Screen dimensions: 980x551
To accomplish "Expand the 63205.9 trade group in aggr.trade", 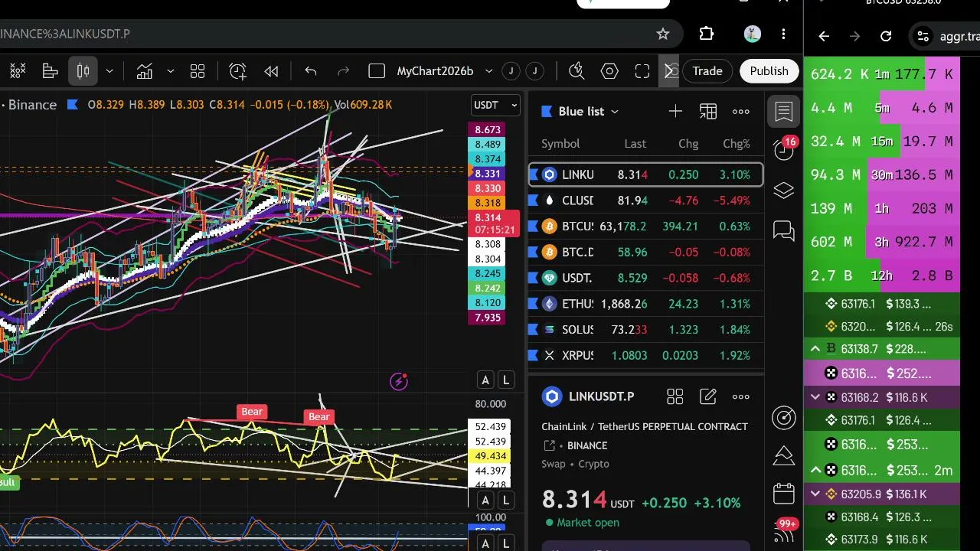I will pos(815,494).
